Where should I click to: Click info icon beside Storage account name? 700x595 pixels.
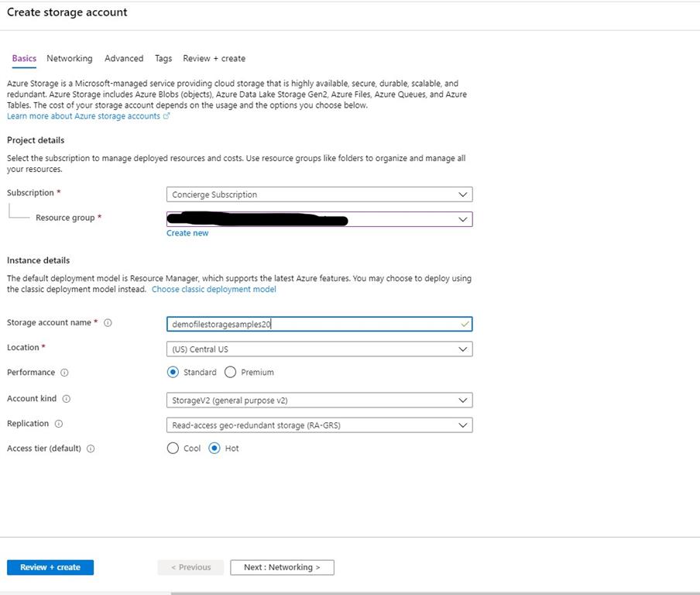pos(108,323)
